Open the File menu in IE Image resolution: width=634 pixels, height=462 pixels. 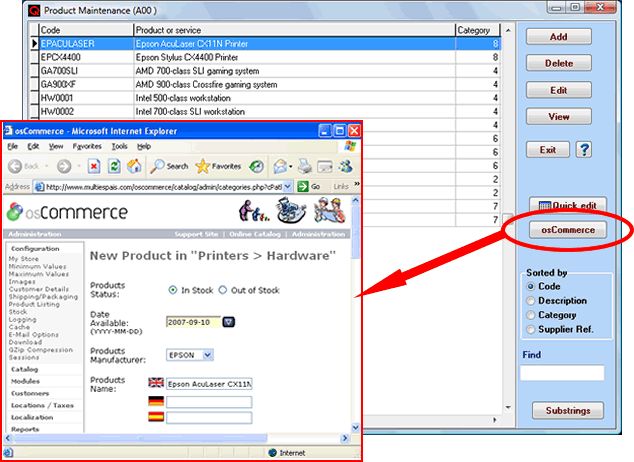point(13,146)
